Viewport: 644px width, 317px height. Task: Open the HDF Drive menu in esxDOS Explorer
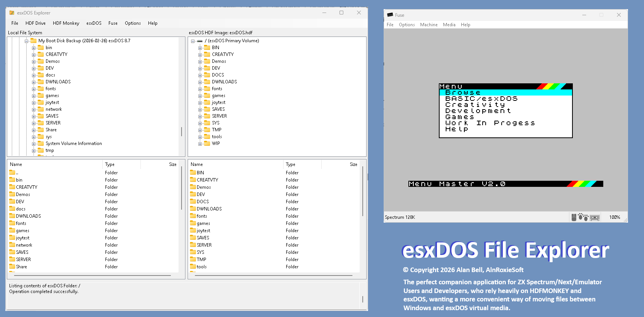35,23
